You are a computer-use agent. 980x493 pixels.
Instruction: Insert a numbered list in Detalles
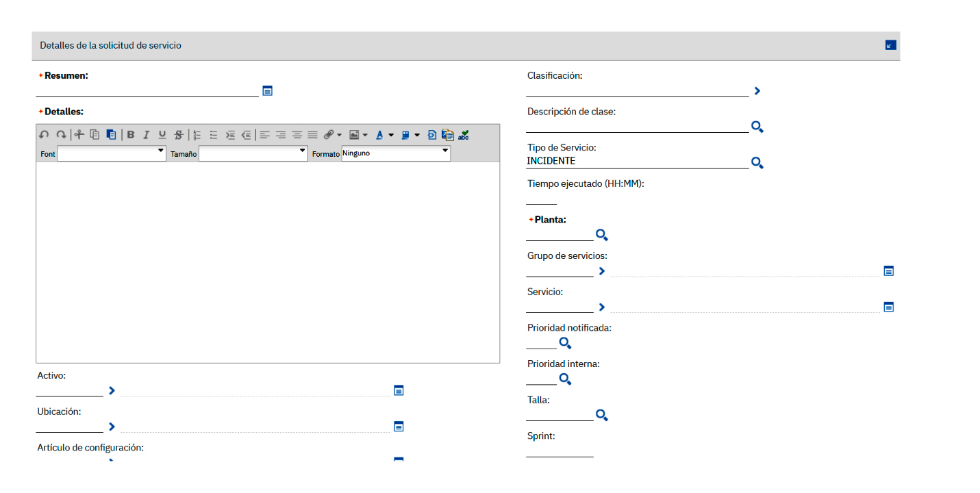point(197,135)
